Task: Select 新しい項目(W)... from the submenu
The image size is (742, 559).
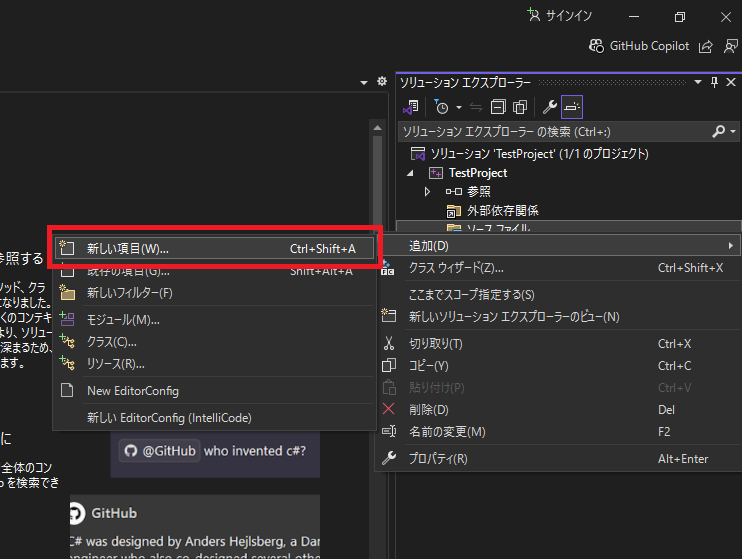Action: 128,248
